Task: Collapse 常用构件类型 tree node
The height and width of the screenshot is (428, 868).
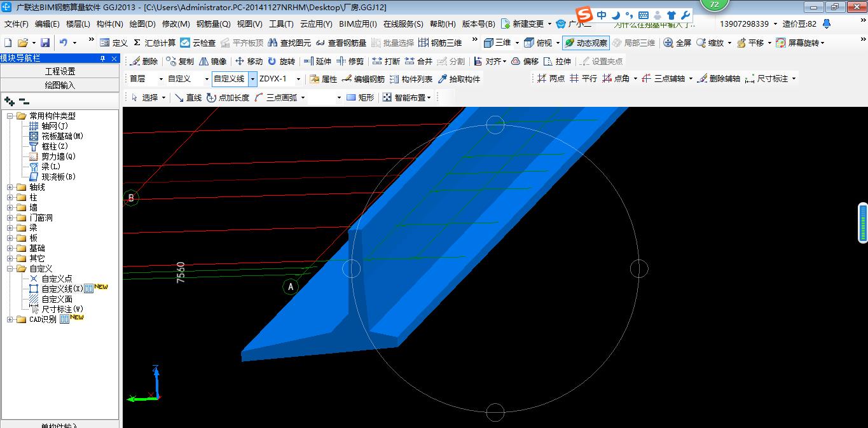Action: click(10, 116)
